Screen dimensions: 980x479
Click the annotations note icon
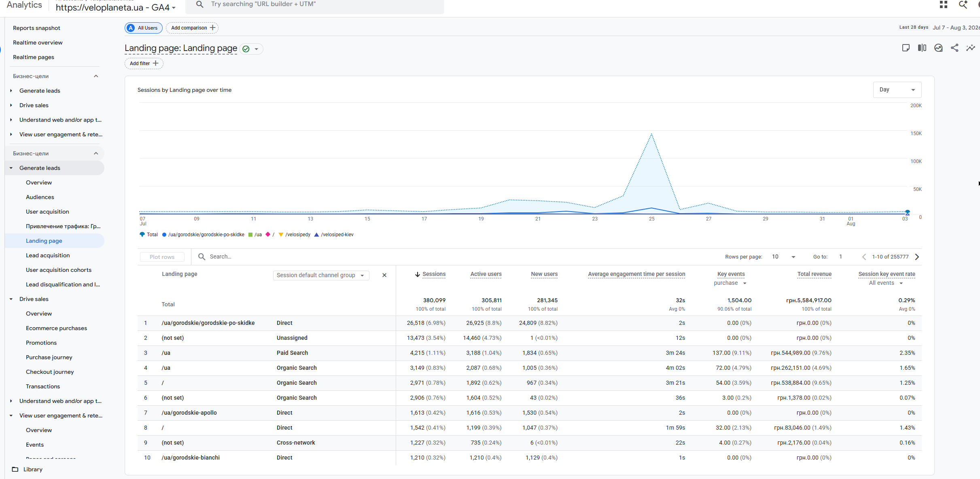point(906,48)
